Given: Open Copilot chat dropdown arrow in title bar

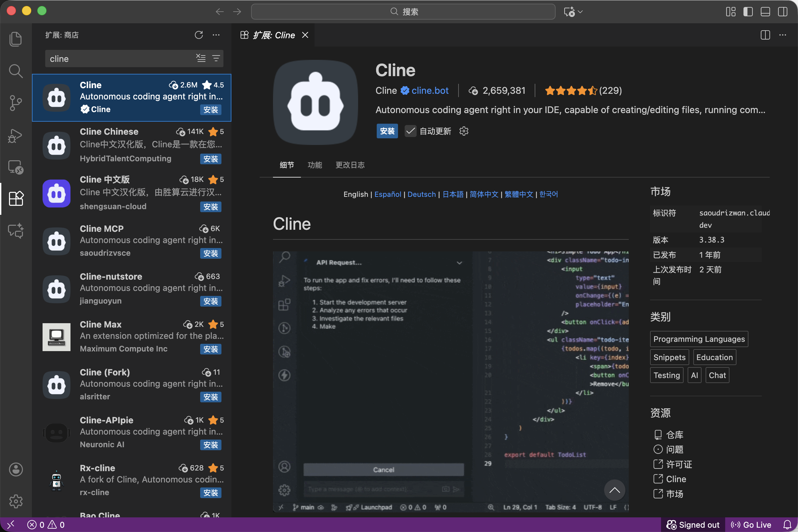Looking at the screenshot, I should (x=581, y=12).
